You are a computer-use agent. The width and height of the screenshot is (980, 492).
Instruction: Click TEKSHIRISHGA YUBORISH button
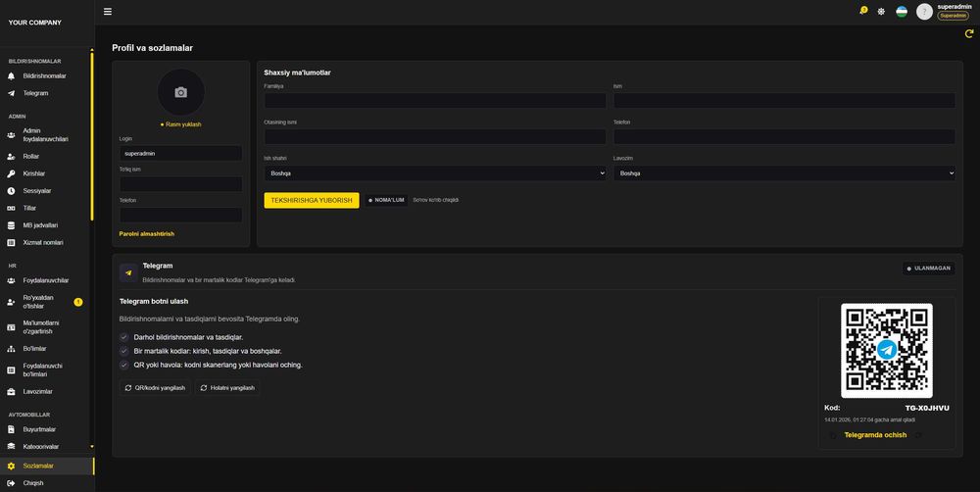pyautogui.click(x=312, y=200)
